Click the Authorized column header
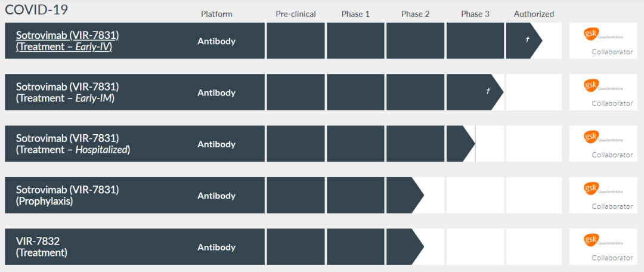The height and width of the screenshot is (272, 644). click(x=534, y=14)
